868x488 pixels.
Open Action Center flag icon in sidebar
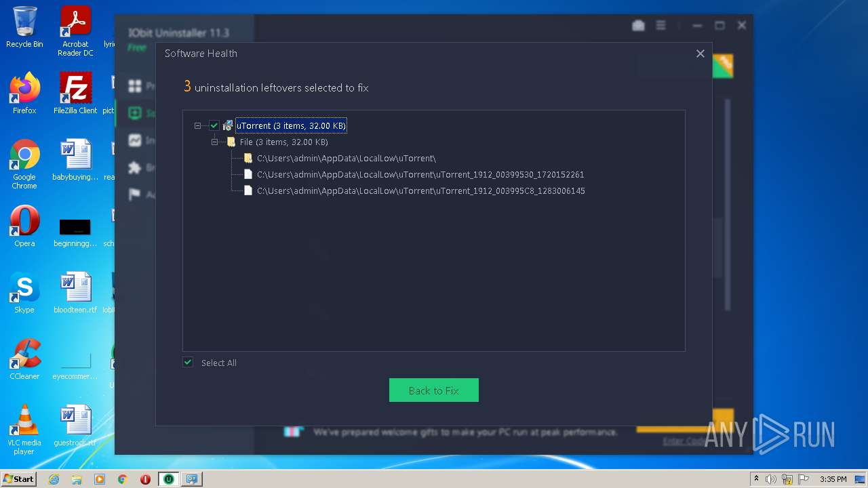(135, 195)
